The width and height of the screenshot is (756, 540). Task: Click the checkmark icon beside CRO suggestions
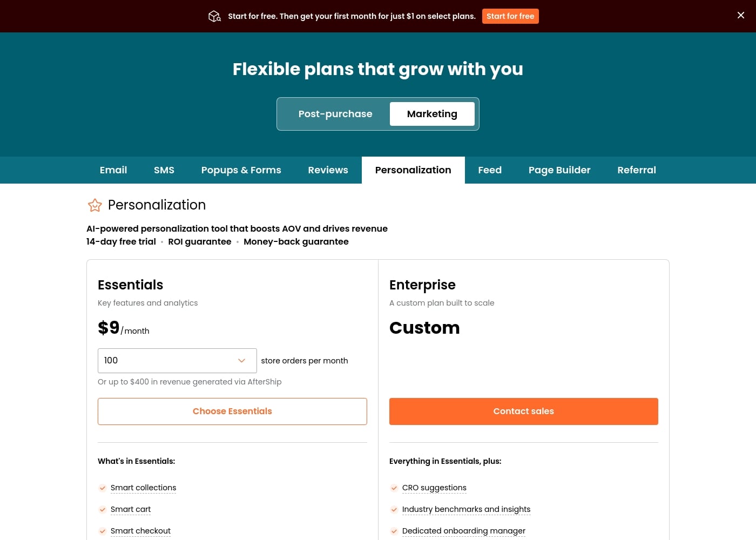point(394,488)
